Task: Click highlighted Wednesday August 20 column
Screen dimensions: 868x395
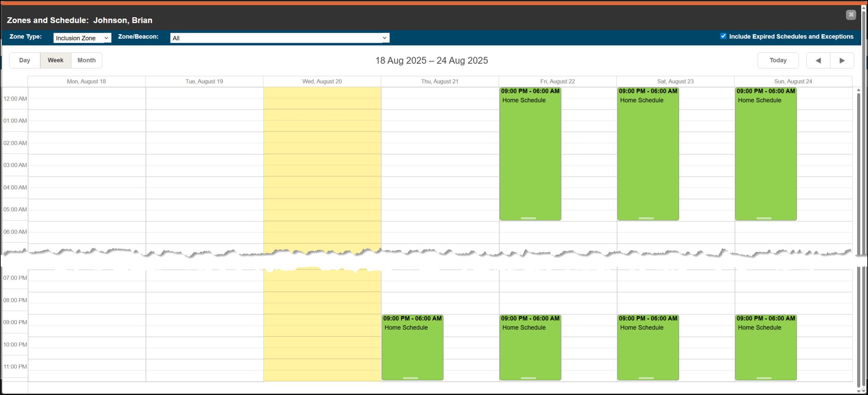Action: point(322,170)
